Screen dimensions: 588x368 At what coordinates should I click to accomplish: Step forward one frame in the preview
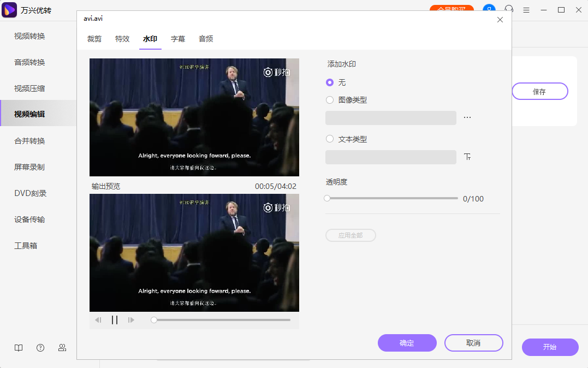tap(131, 320)
